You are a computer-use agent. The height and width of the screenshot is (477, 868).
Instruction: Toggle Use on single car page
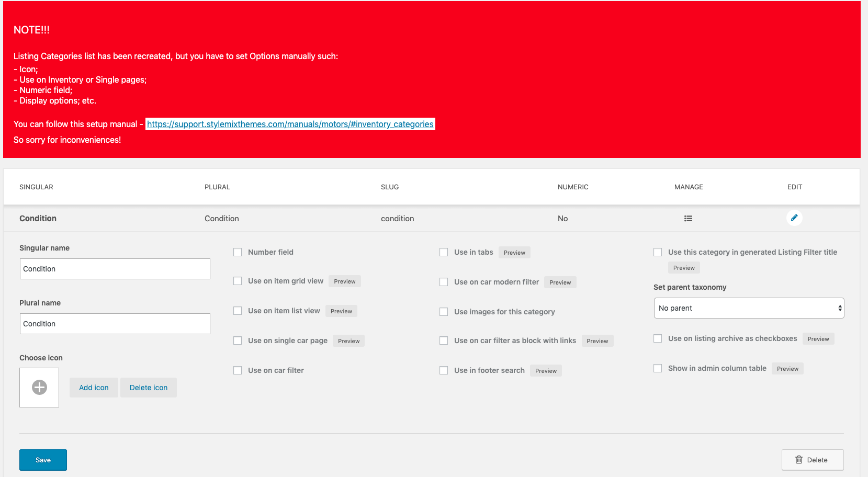[x=238, y=340]
